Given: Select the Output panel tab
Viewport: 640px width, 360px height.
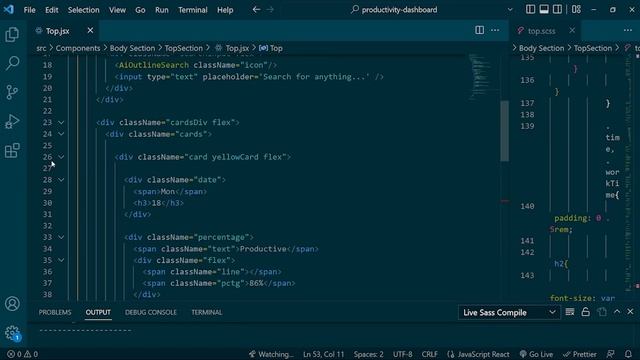Looking at the screenshot, I should point(98,312).
